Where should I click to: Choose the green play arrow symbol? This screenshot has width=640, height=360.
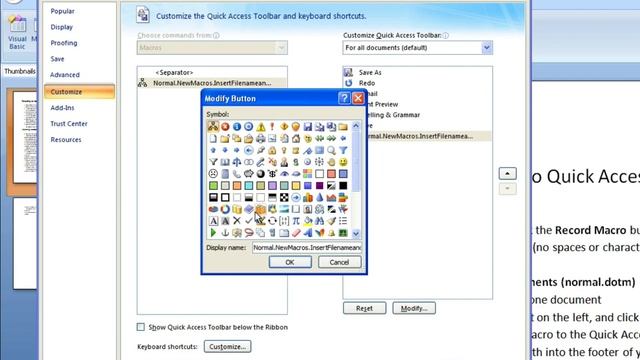[213, 233]
